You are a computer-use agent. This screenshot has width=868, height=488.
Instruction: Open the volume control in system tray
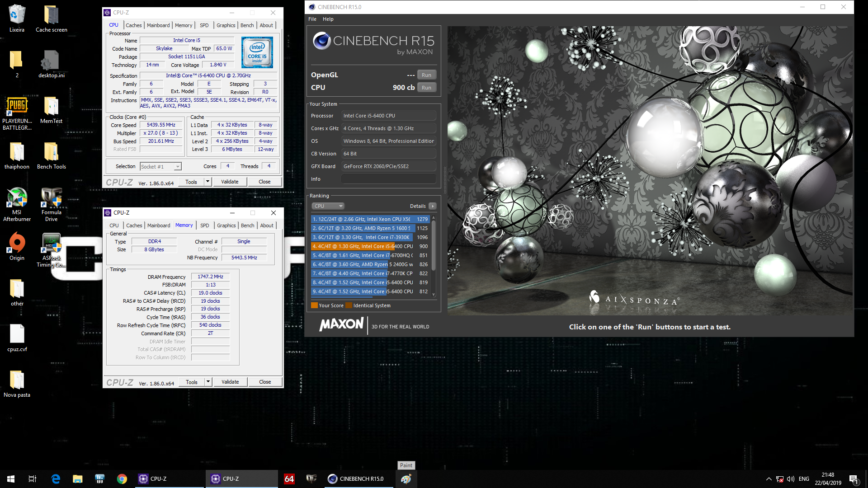[x=791, y=479]
